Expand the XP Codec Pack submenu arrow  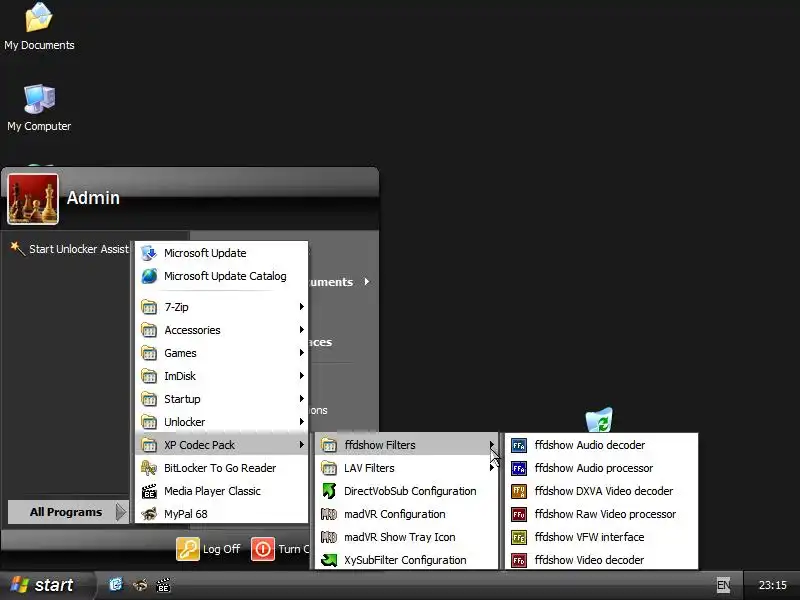point(302,444)
